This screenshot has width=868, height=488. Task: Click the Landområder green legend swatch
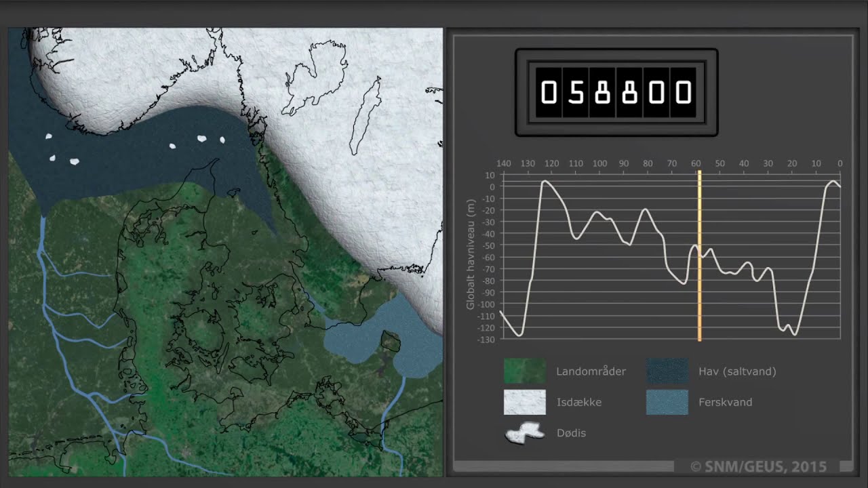pyautogui.click(x=524, y=371)
